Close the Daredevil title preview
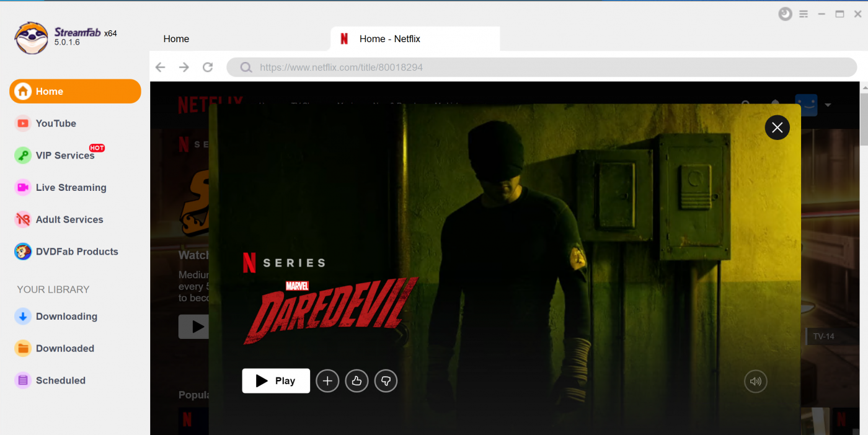868x435 pixels. point(777,128)
